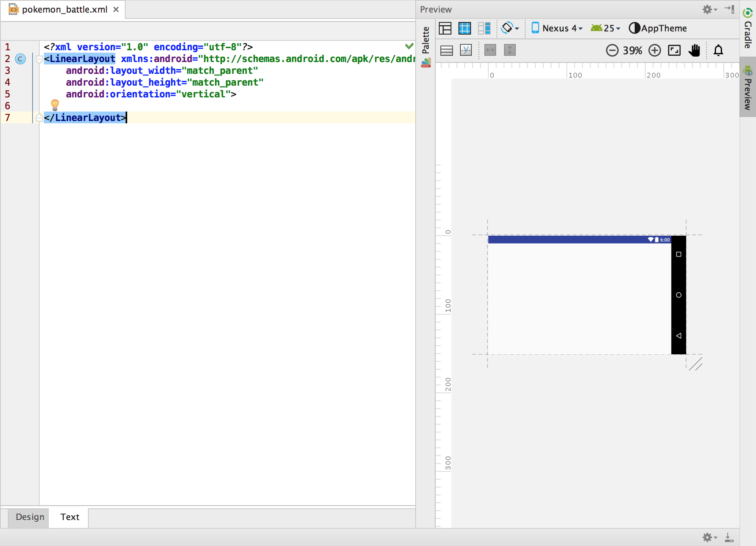
Task: Show Design and Blueprint side-by-side icon
Action: 484,28
